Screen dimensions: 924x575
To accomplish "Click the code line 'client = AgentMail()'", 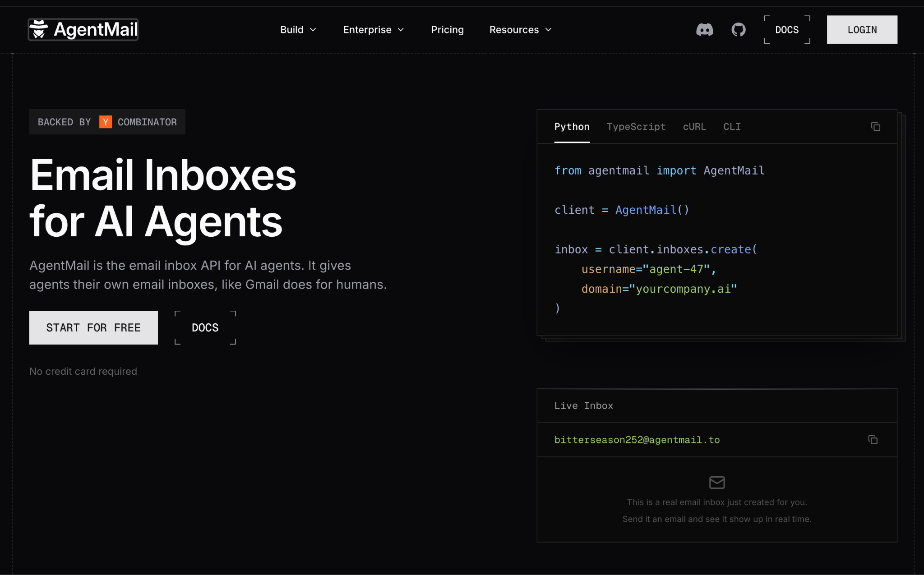I will point(622,210).
